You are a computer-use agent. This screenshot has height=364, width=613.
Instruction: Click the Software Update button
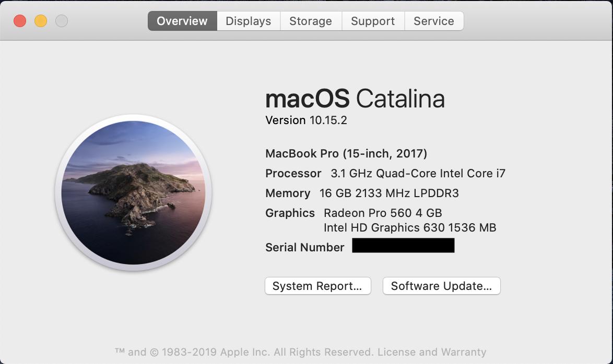[441, 286]
